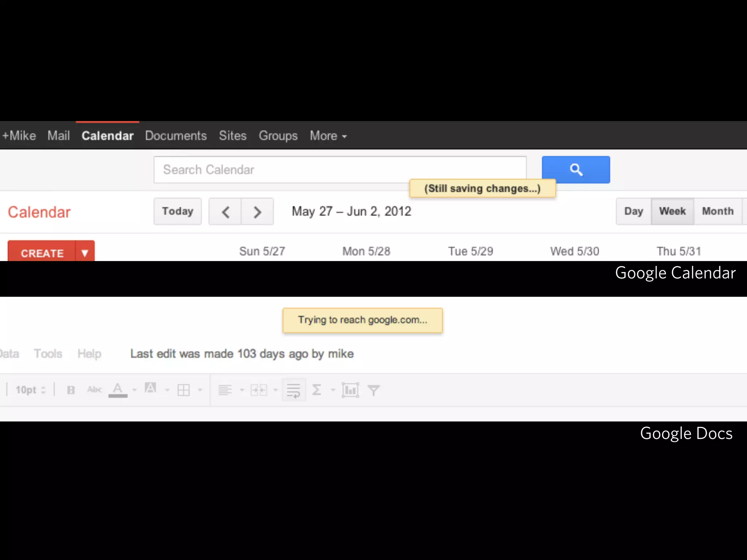The width and height of the screenshot is (747, 560).
Task: Click the Sun 5/27 day header
Action: coord(262,251)
